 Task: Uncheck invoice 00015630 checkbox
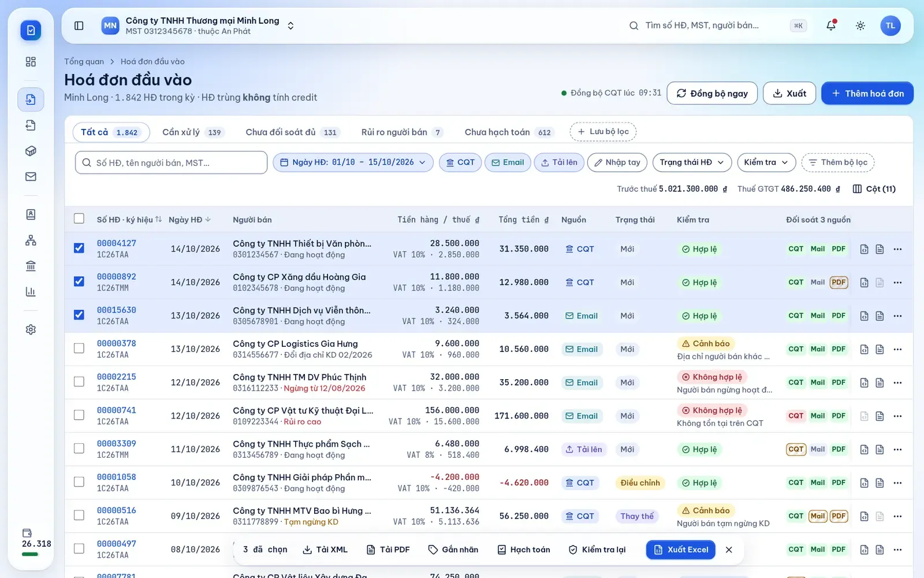click(79, 315)
